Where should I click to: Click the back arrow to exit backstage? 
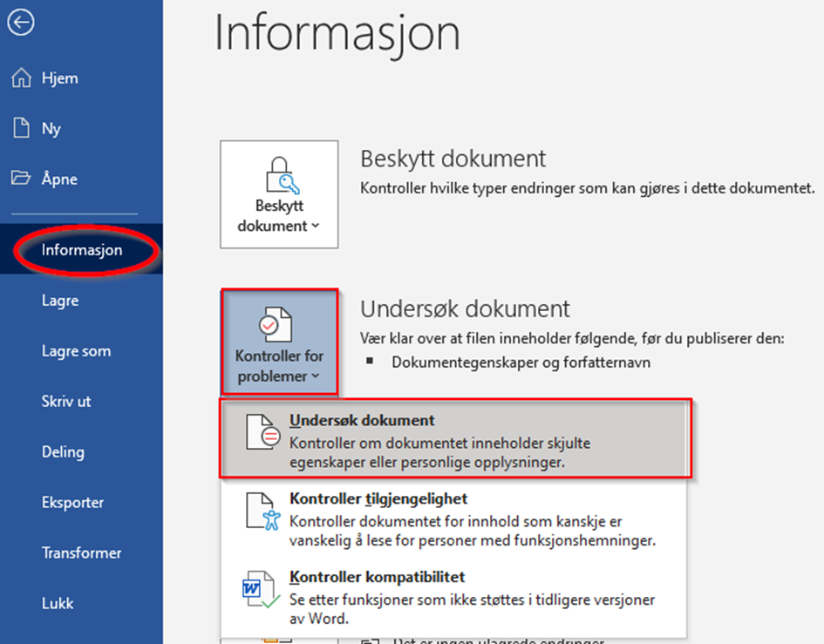pos(21,23)
